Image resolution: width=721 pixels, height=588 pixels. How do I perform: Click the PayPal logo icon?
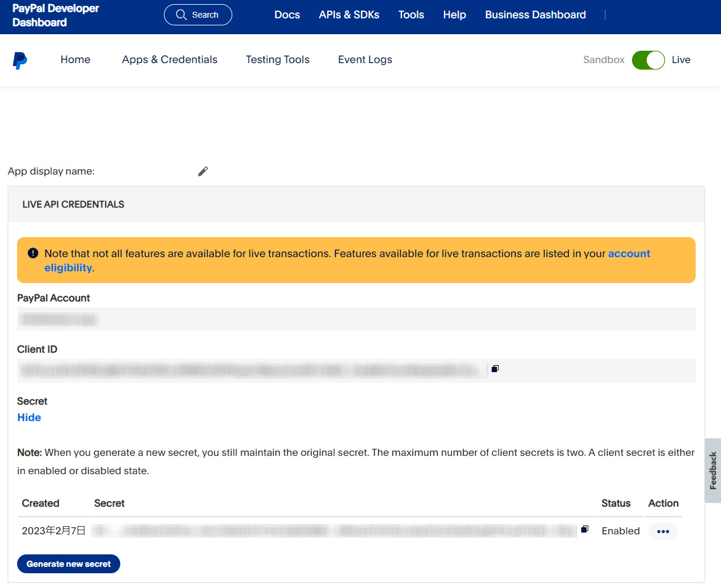[20, 60]
